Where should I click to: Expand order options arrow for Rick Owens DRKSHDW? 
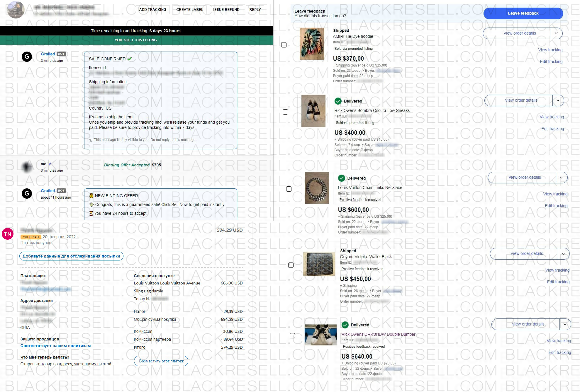tap(565, 324)
